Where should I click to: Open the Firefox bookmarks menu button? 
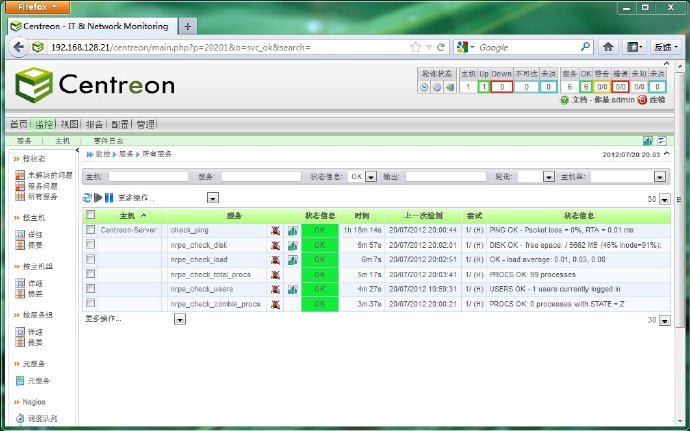pos(634,47)
